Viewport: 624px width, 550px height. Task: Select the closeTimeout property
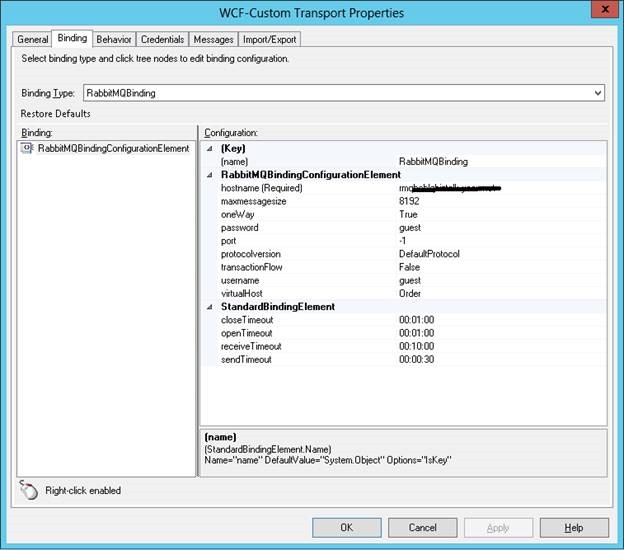[x=247, y=320]
